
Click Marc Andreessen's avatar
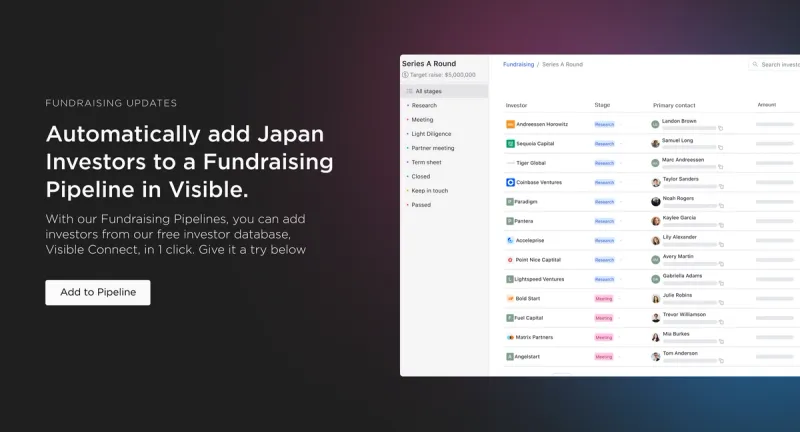[x=655, y=163]
